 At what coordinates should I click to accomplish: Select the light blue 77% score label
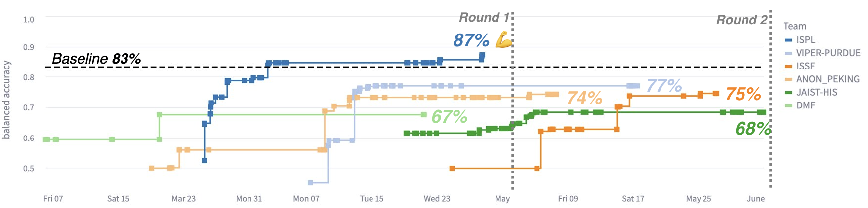pyautogui.click(x=664, y=86)
